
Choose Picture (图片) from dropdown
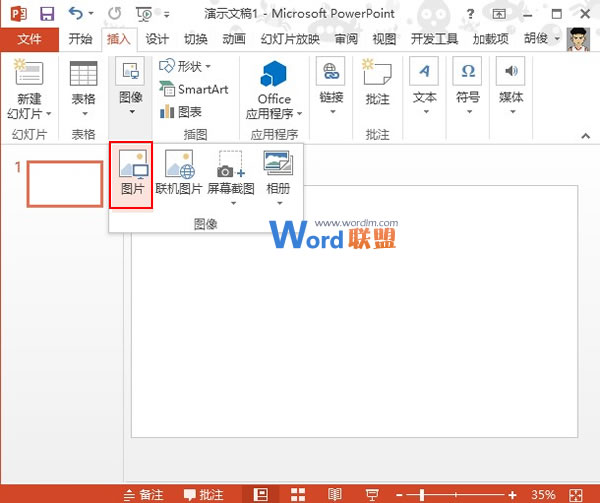tap(131, 174)
